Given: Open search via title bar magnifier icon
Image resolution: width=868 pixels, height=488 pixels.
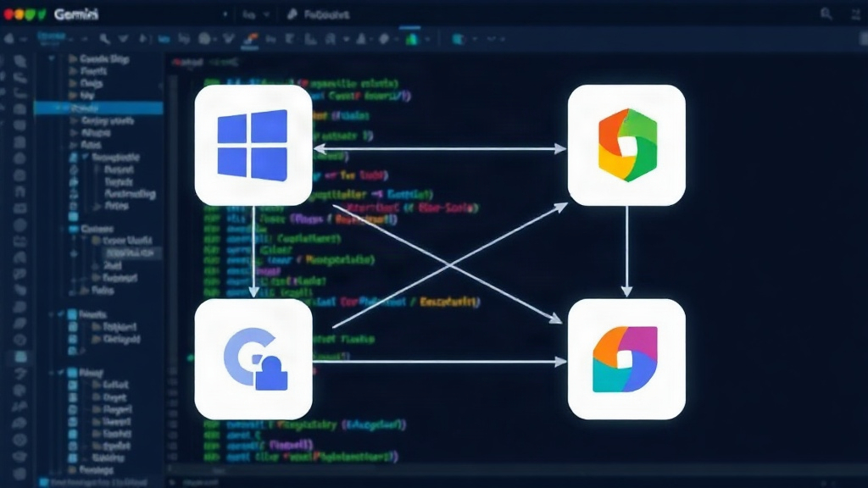Looking at the screenshot, I should pyautogui.click(x=826, y=14).
